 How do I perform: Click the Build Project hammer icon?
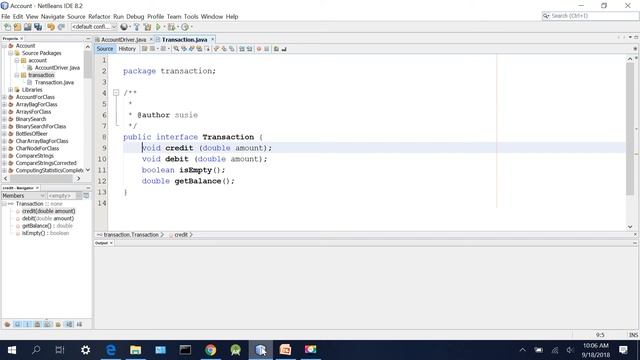coord(136,27)
